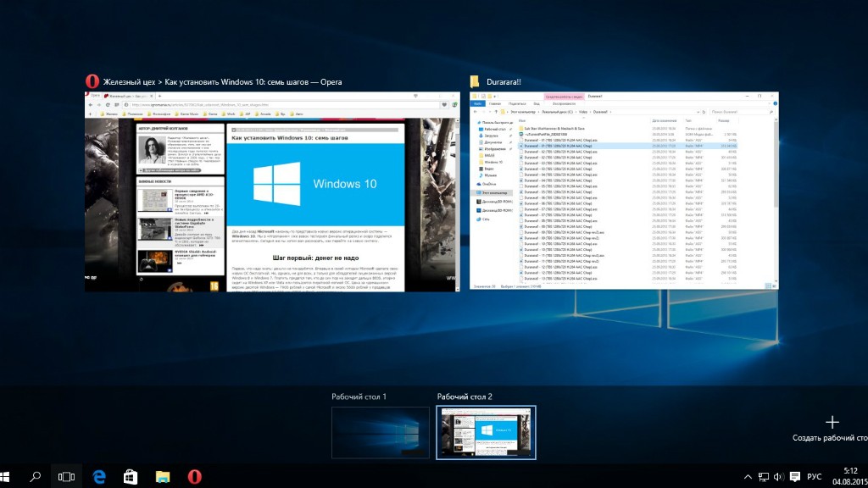Select the Durarara!! Explorer window thumbnail
This screenshot has width=868, height=488.
[624, 191]
